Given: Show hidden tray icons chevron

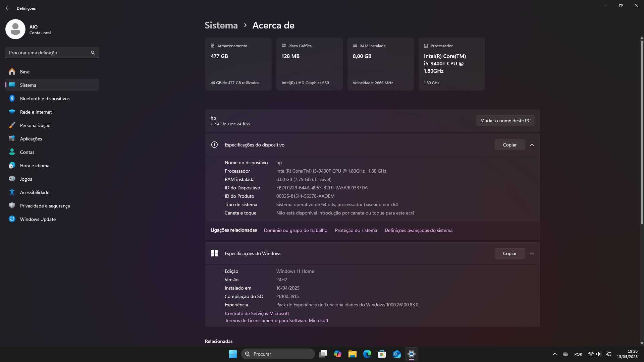Looking at the screenshot, I should [x=555, y=354].
